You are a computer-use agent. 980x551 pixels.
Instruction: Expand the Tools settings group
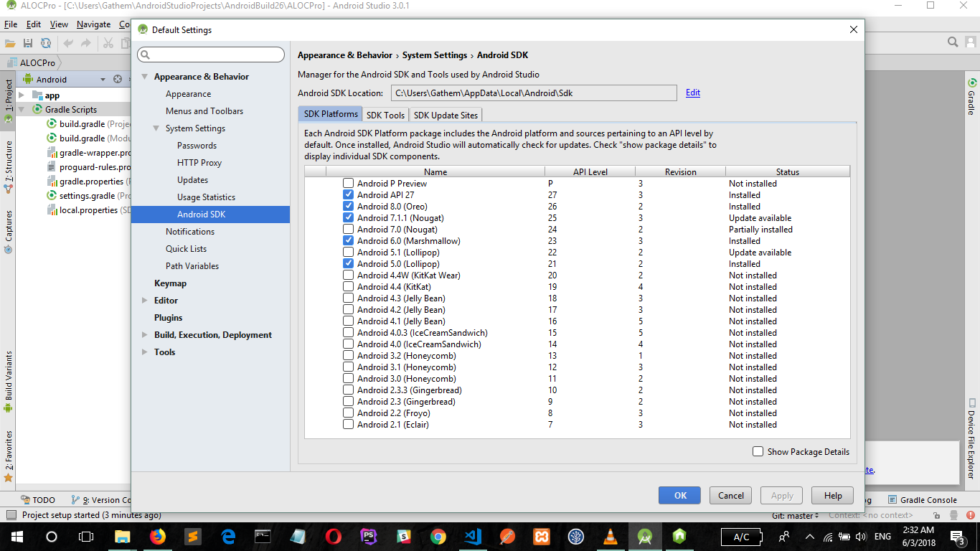coord(145,352)
